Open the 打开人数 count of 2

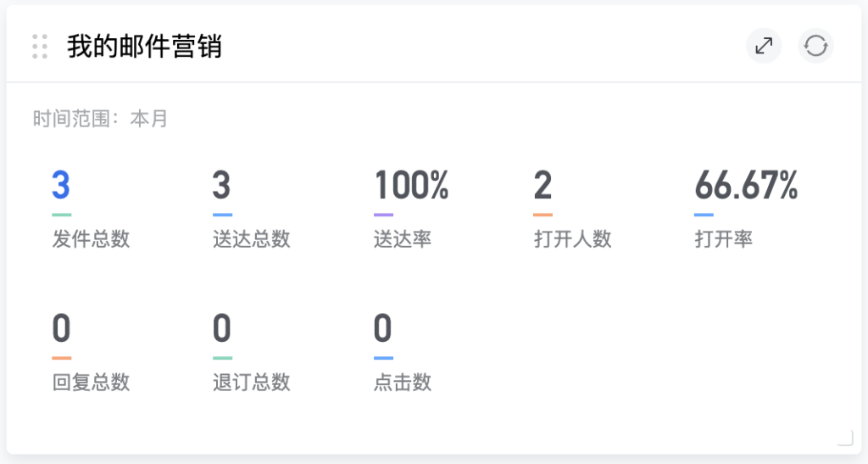coord(542,185)
